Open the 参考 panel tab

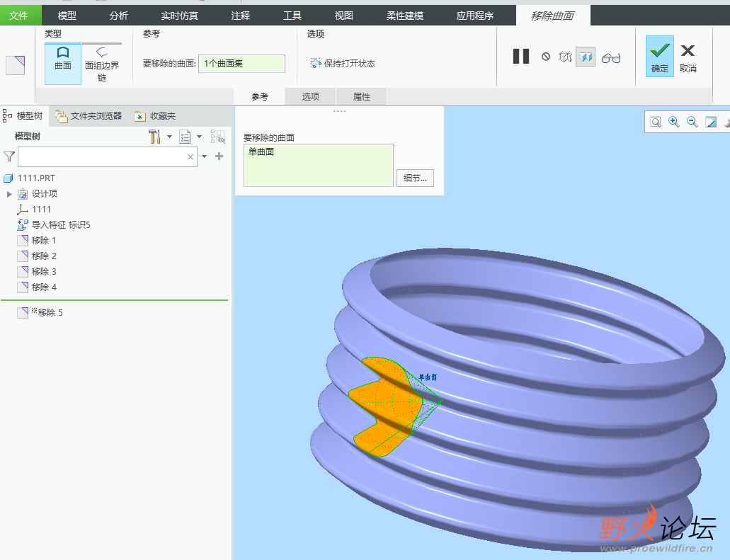click(x=260, y=96)
